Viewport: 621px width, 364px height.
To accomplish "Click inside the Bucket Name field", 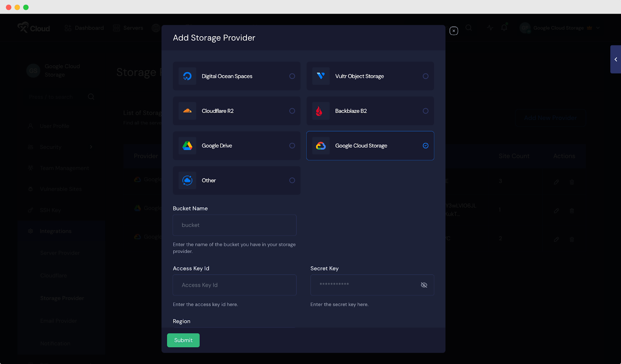I will coord(234,225).
